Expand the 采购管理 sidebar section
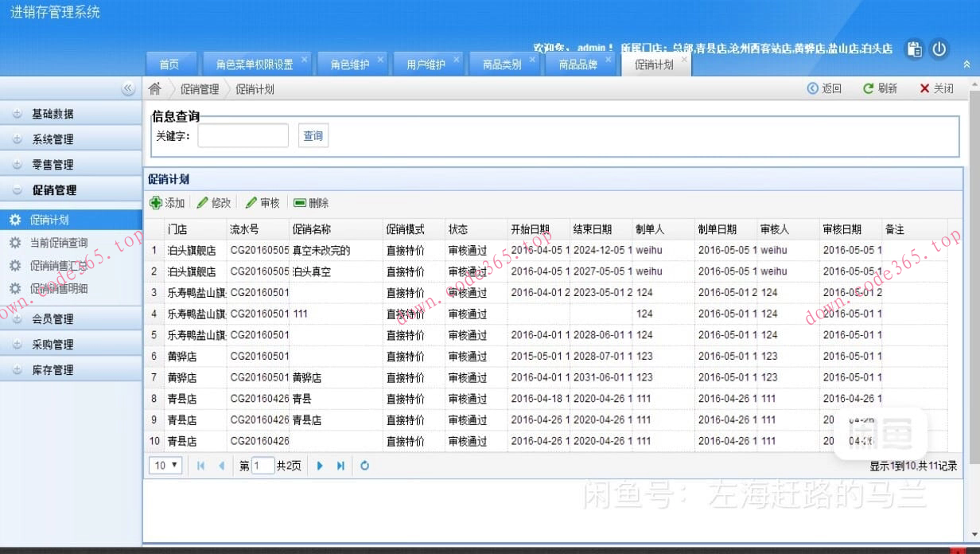 pos(51,344)
